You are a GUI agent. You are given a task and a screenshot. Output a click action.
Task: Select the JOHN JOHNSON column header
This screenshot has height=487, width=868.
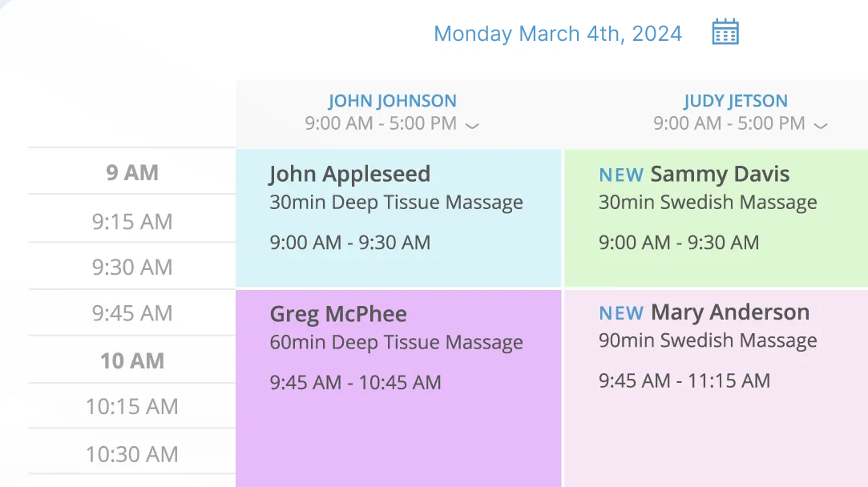pyautogui.click(x=392, y=100)
